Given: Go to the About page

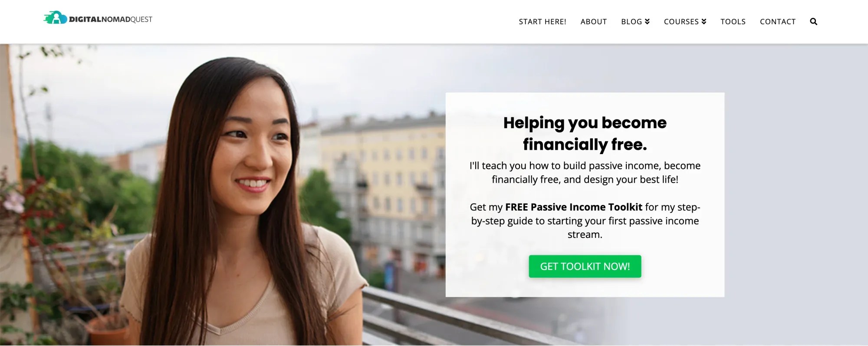Looking at the screenshot, I should (x=594, y=22).
